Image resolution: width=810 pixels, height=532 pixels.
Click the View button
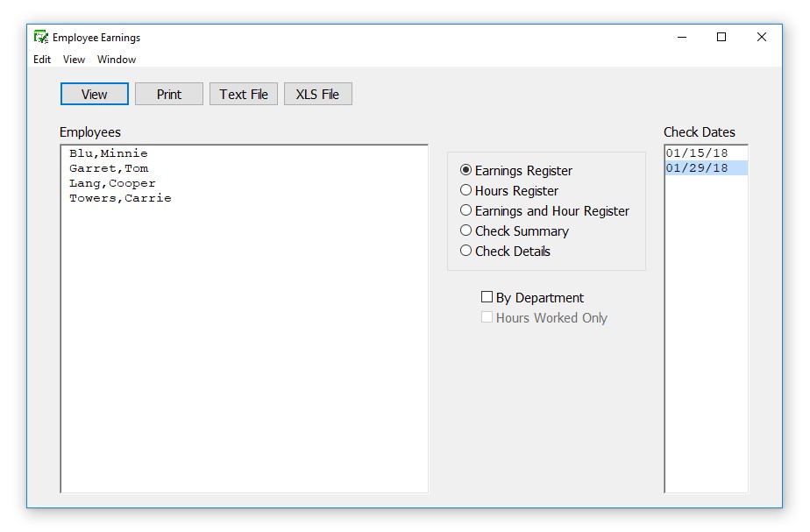95,95
